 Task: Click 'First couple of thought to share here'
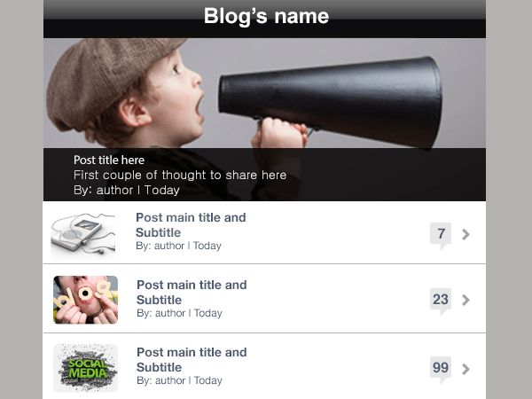(180, 175)
